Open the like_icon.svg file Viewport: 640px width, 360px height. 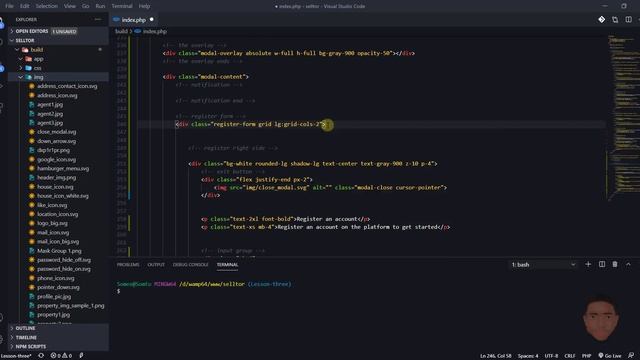(52, 205)
